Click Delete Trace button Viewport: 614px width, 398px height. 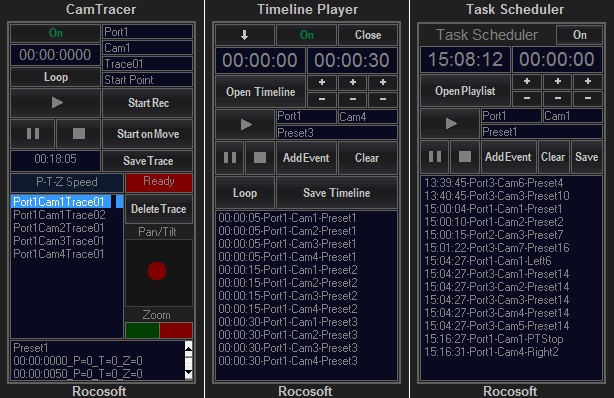click(x=159, y=209)
